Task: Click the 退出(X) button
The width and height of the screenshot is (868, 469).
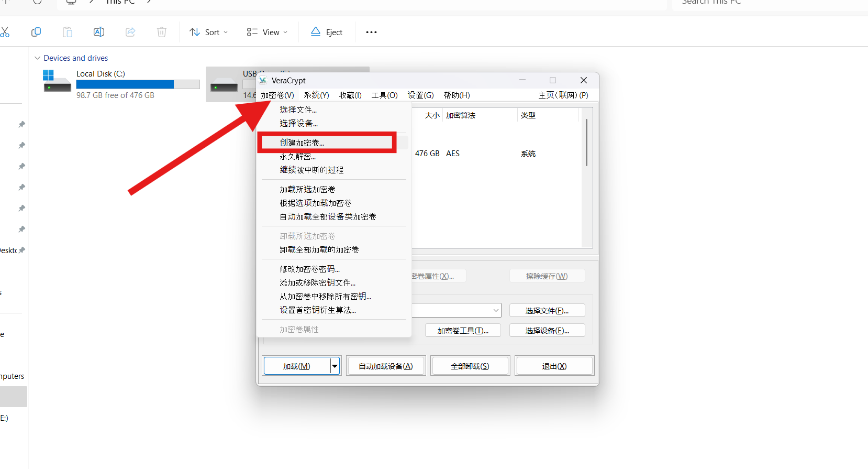Action: click(x=554, y=366)
